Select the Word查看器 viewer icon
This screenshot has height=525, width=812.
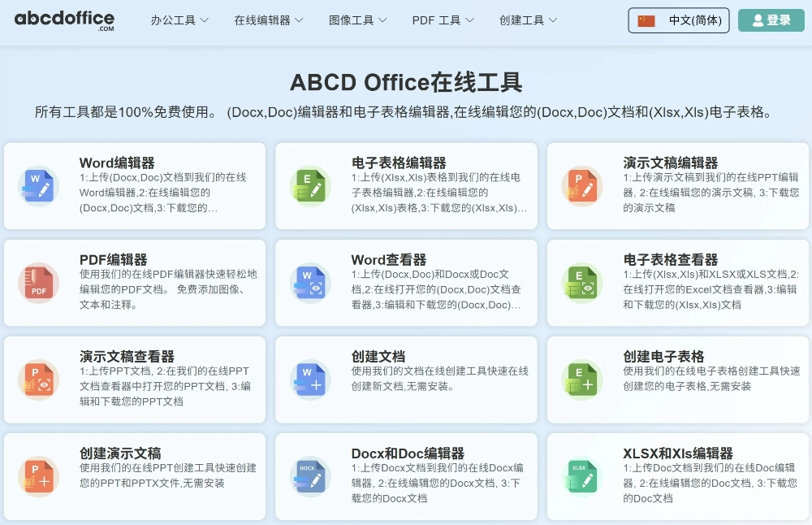coord(309,284)
